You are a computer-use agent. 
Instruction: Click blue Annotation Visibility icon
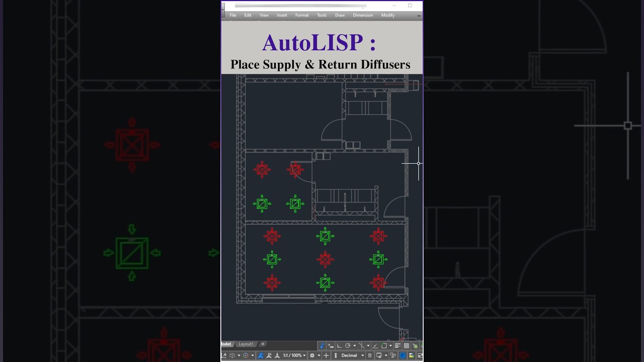click(x=261, y=355)
